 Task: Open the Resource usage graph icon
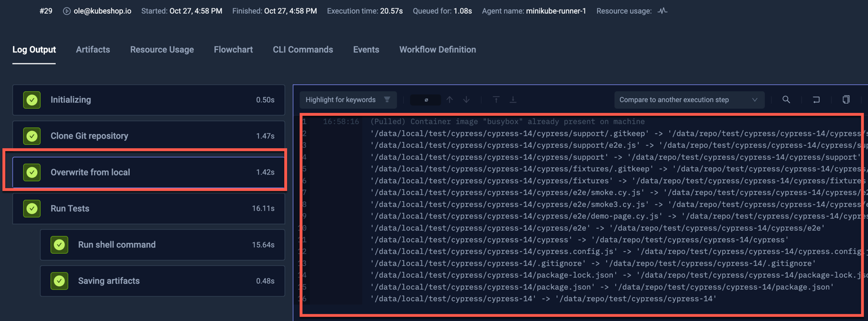click(662, 11)
